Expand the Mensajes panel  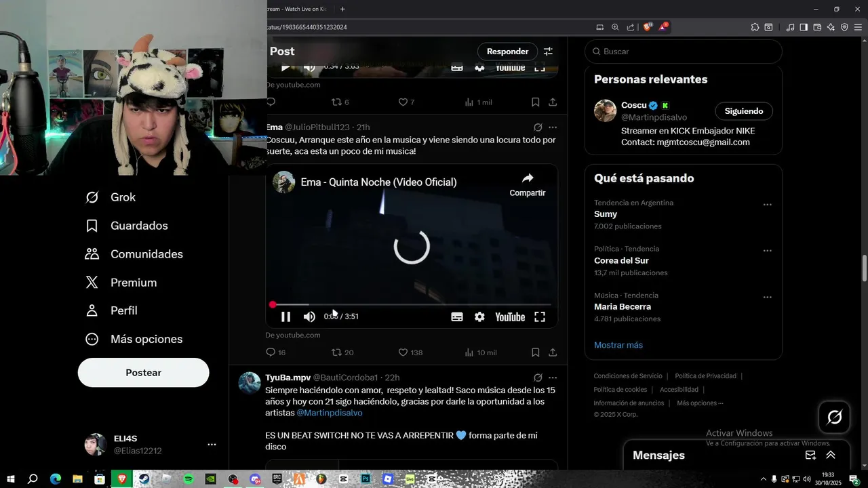(831, 455)
